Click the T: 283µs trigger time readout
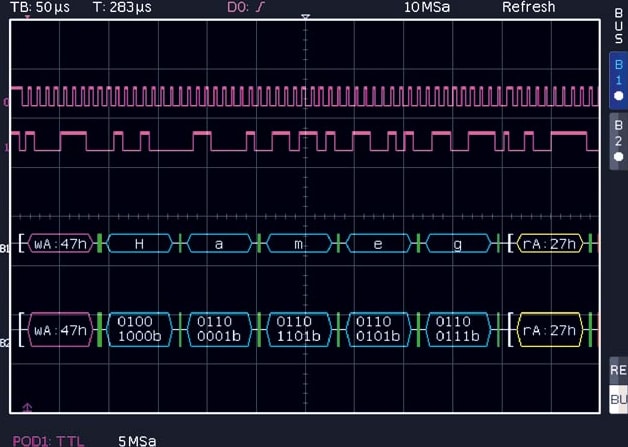Screen dimensions: 628x447 pyautogui.click(x=123, y=7)
